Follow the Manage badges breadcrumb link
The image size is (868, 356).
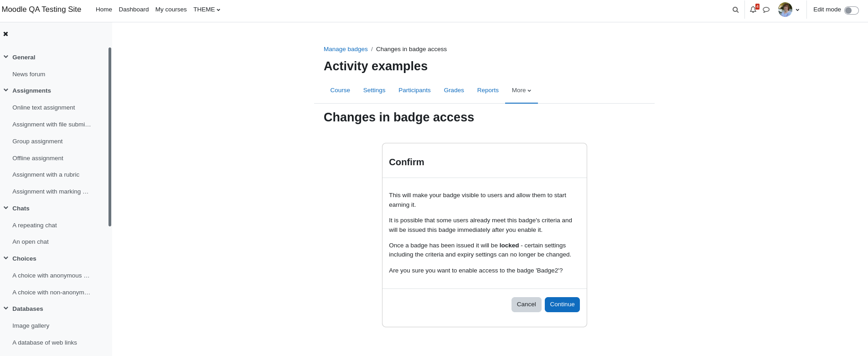click(x=346, y=49)
